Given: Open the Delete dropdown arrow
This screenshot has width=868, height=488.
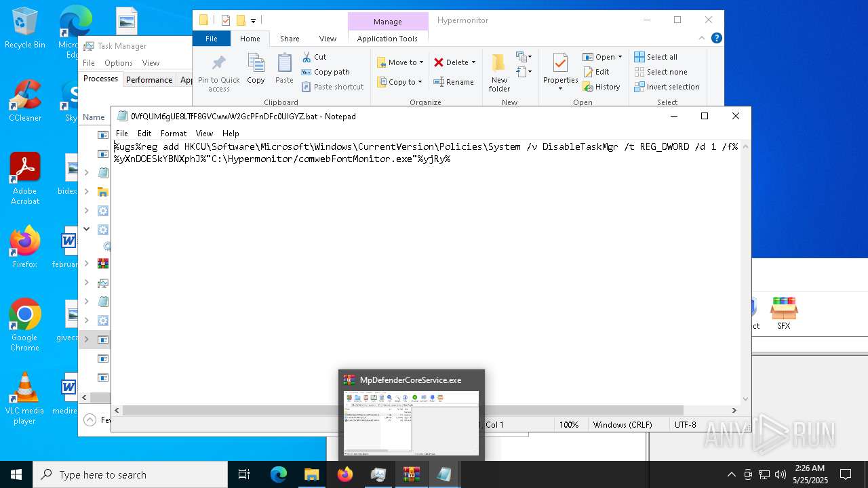Looking at the screenshot, I should click(x=473, y=62).
